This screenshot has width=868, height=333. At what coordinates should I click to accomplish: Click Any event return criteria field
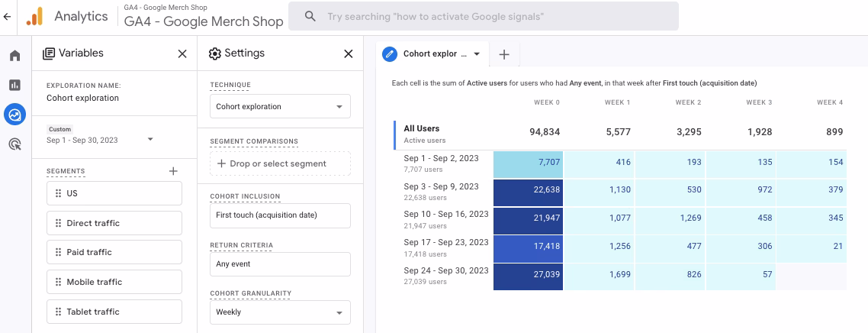pos(280,263)
